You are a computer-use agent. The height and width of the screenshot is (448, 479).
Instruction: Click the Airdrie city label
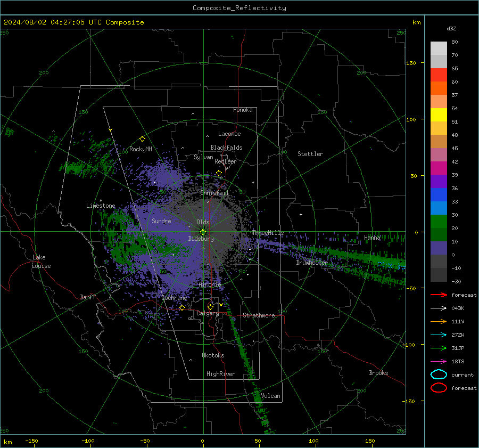[x=210, y=284]
